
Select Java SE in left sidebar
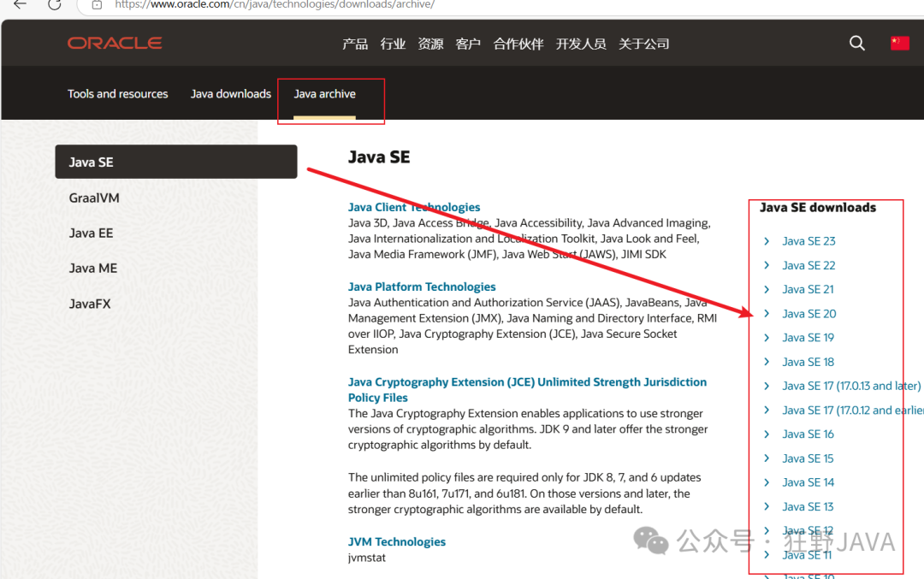176,162
